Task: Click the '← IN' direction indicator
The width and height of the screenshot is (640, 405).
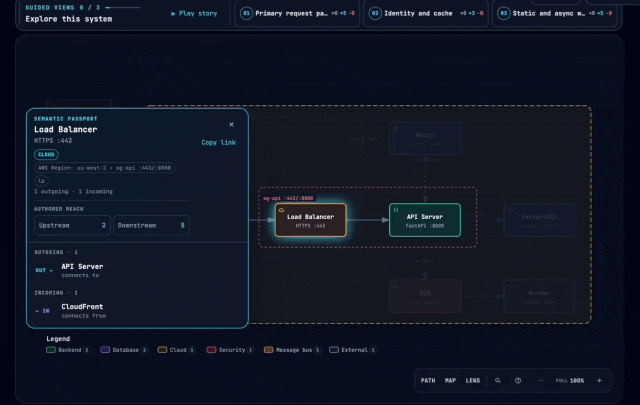Action: tap(42, 311)
